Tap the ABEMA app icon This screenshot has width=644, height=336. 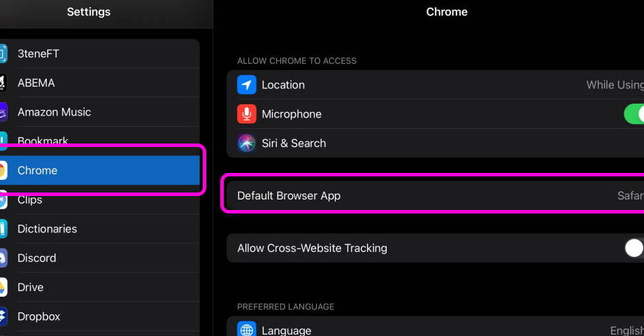coord(3,83)
